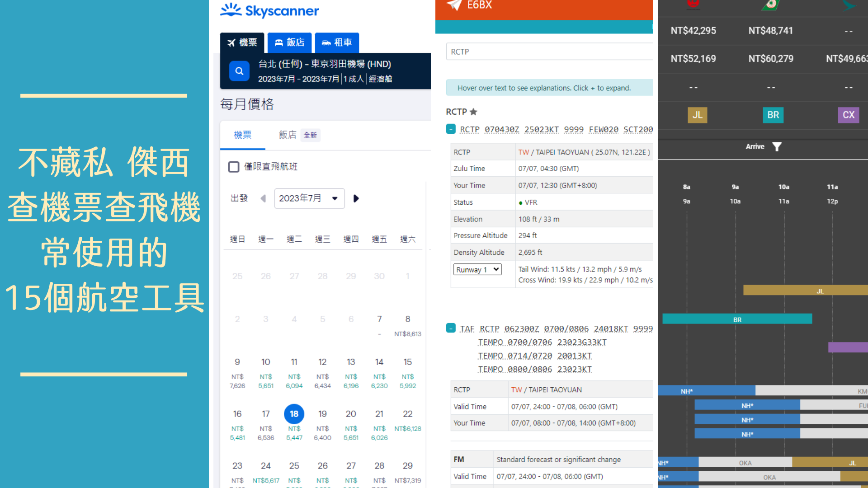Click the 每月價格 heading
868x488 pixels.
point(247,104)
